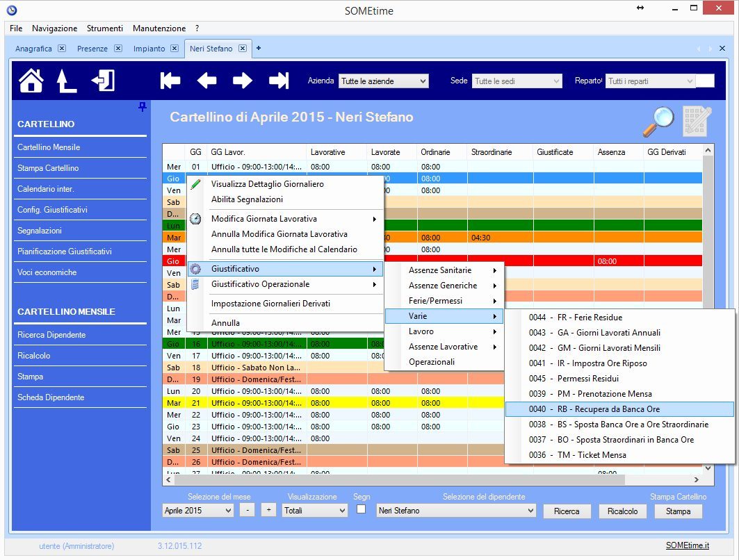
Task: Toggle the sidebar pin icon
Action: 143,107
